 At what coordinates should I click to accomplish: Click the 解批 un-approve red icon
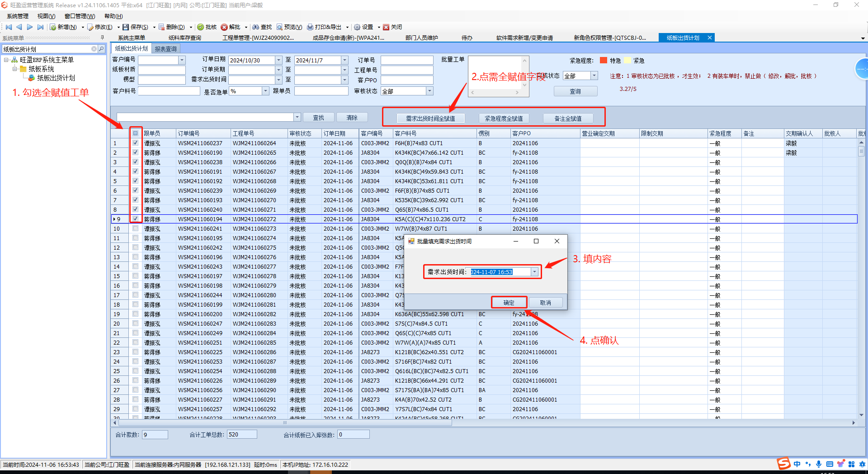[x=224, y=27]
